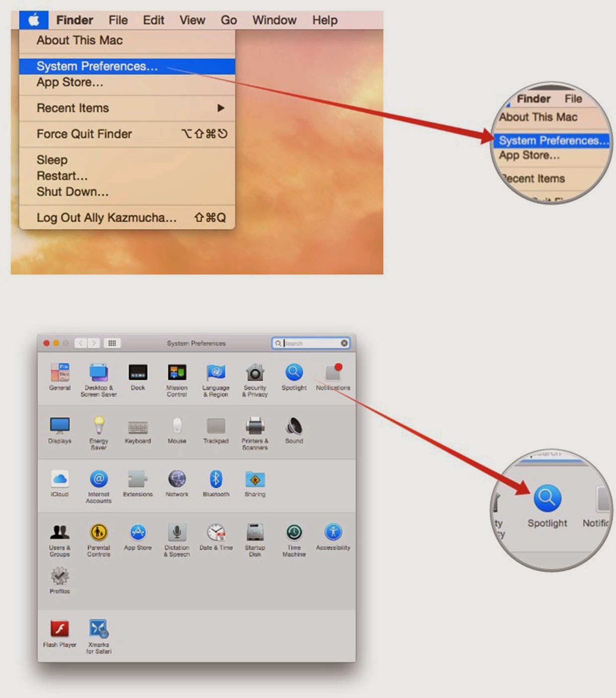Clear the search field with X button
Screen dimensions: 616x698
344,343
